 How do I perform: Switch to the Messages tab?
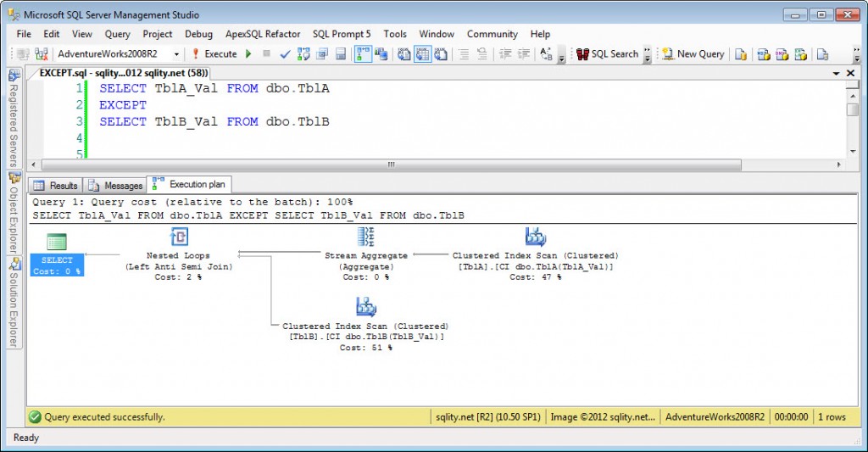(x=115, y=185)
